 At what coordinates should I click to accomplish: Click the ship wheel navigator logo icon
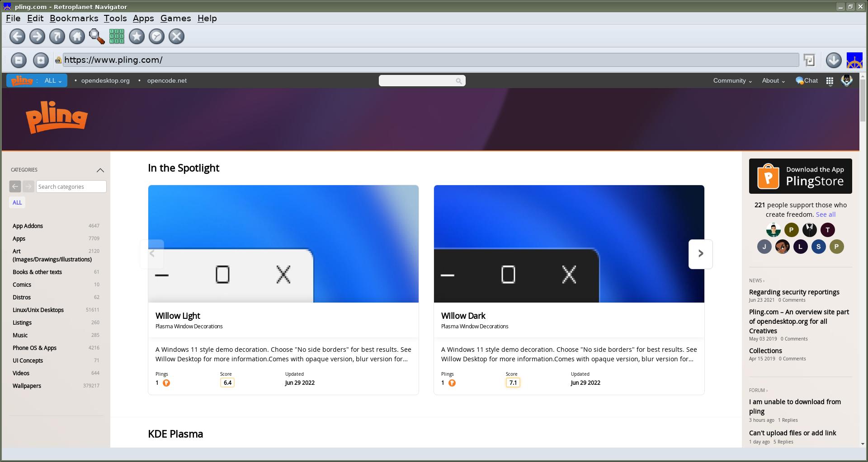click(854, 60)
